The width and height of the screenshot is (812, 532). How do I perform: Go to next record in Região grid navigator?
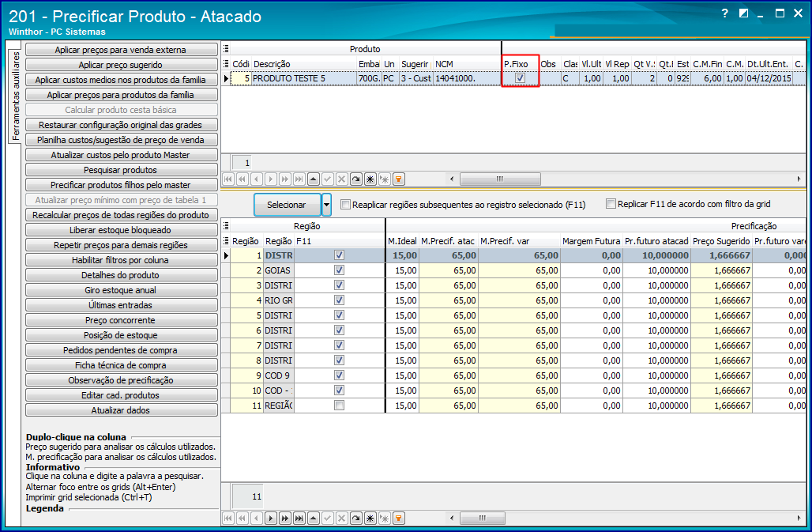(271, 518)
